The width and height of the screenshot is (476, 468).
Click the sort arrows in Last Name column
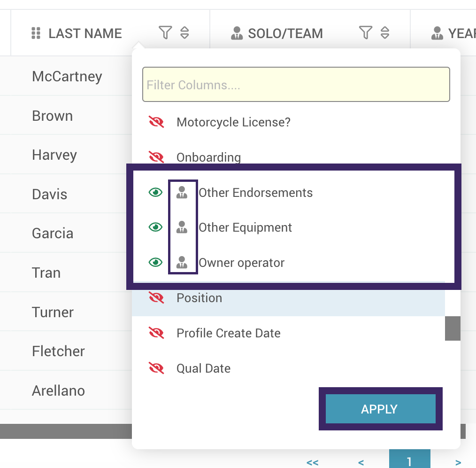coord(184,33)
